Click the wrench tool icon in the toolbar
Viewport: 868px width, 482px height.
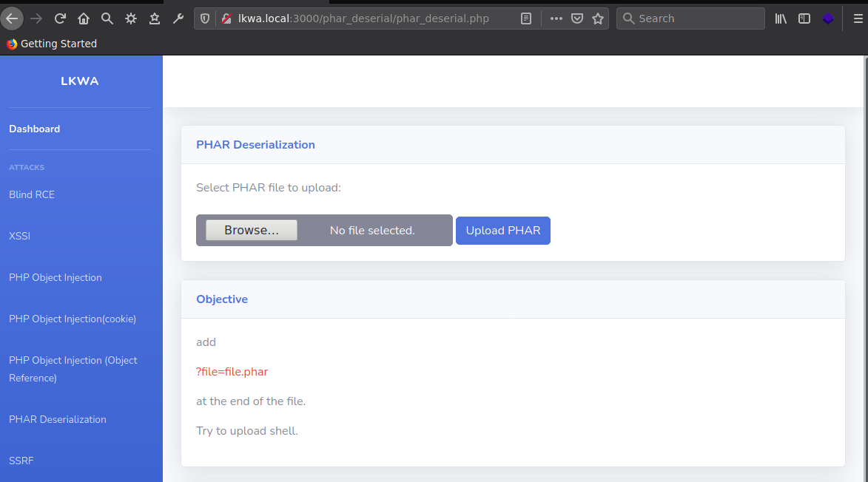(178, 18)
